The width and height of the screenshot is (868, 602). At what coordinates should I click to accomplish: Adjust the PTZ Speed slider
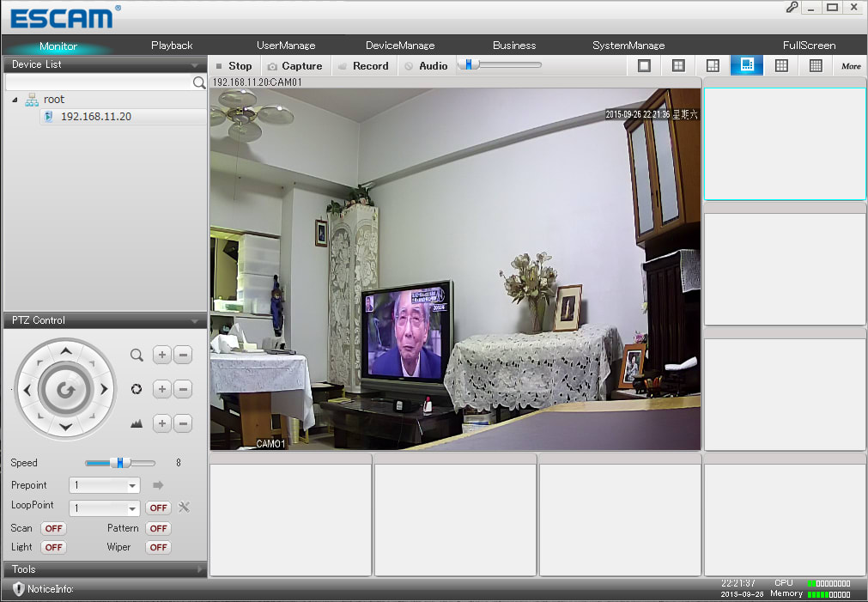click(120, 463)
